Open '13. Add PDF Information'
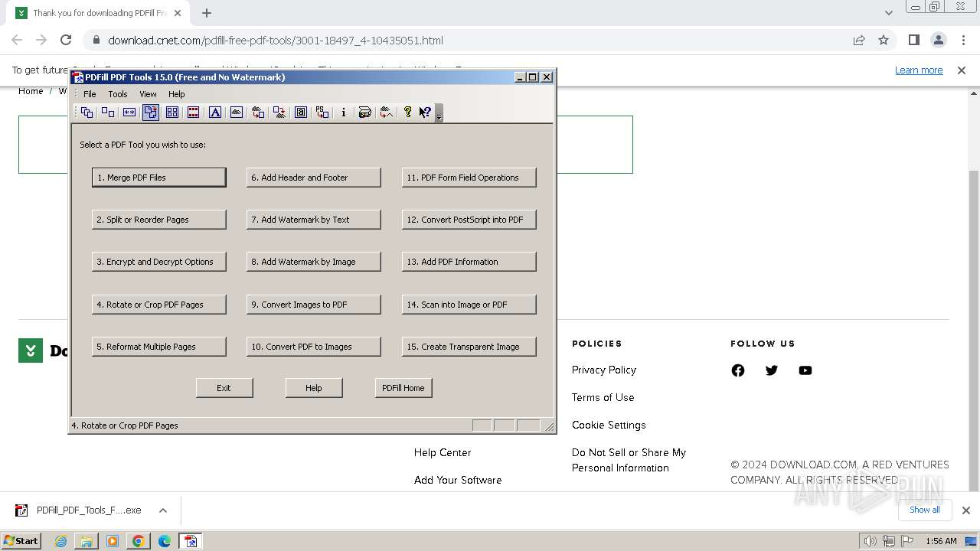 469,262
